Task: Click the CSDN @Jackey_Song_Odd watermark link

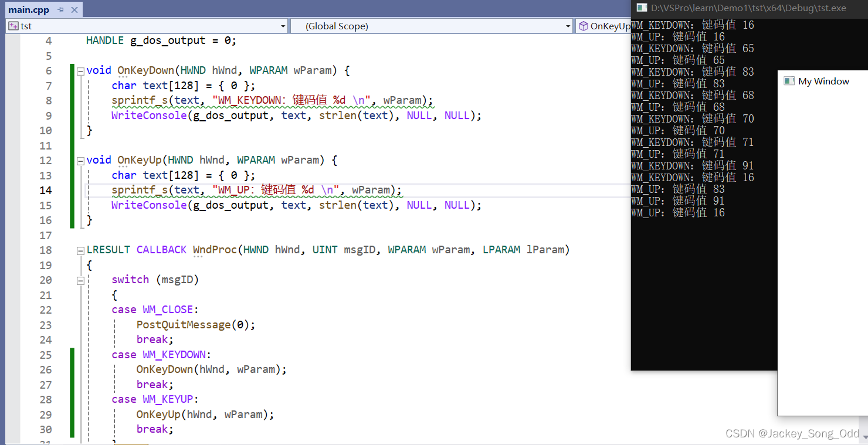Action: tap(792, 433)
